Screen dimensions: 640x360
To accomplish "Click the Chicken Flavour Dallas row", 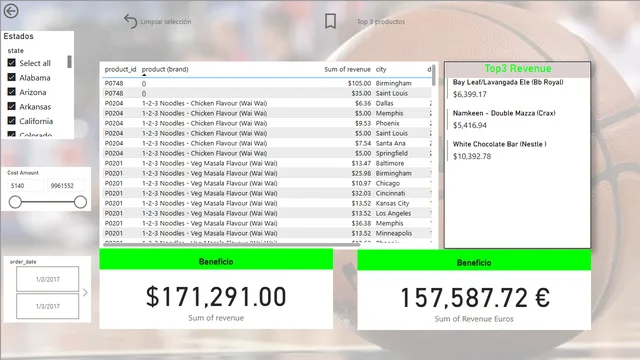I will 267,103.
